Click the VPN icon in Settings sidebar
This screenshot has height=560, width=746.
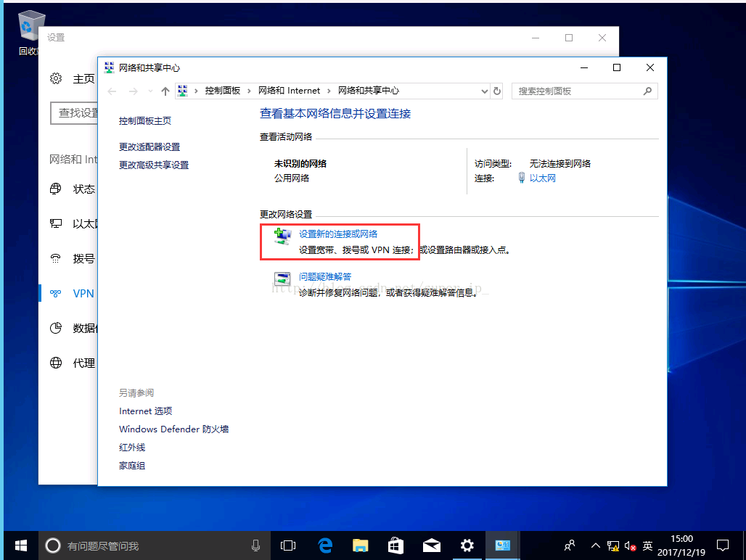coord(56,293)
